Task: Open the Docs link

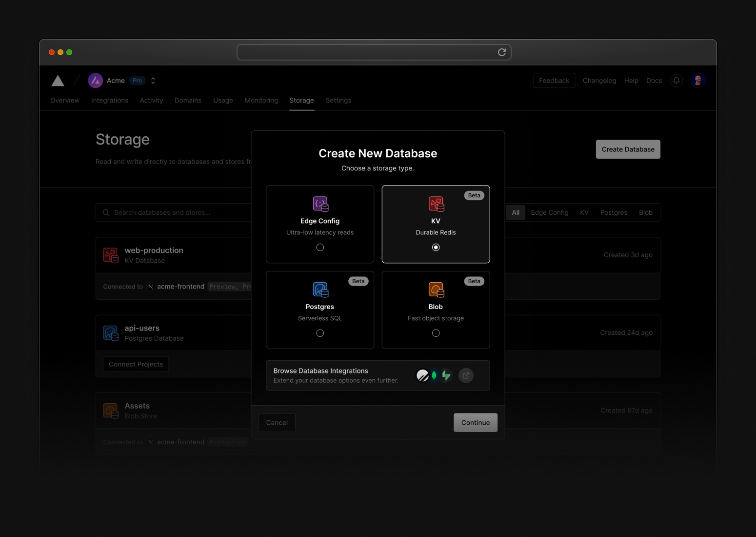Action: click(654, 81)
